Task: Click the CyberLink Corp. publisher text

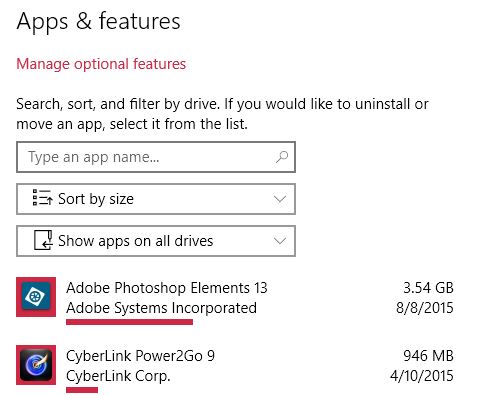Action: [118, 376]
